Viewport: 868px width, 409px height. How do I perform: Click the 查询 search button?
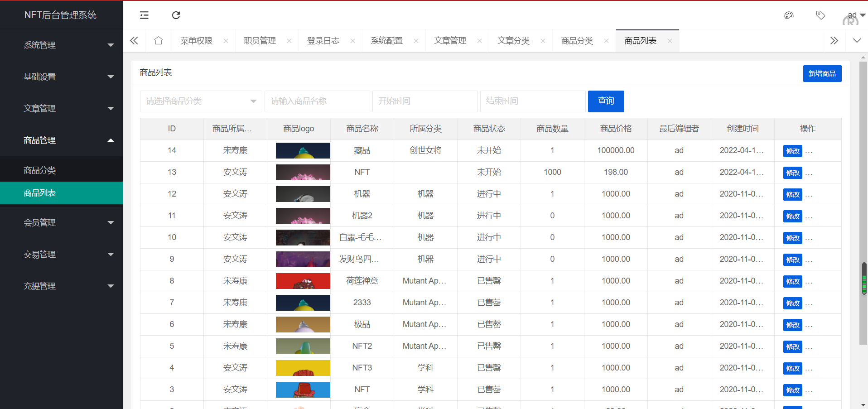tap(606, 101)
